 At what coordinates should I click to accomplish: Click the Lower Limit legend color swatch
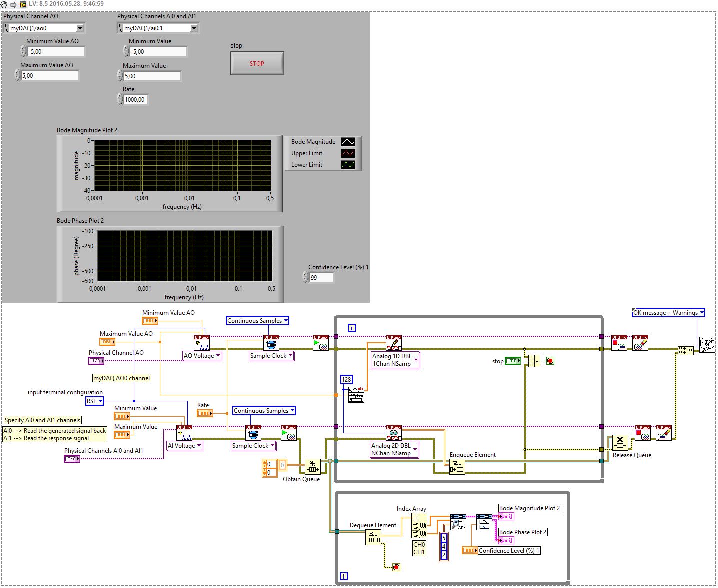coord(348,165)
